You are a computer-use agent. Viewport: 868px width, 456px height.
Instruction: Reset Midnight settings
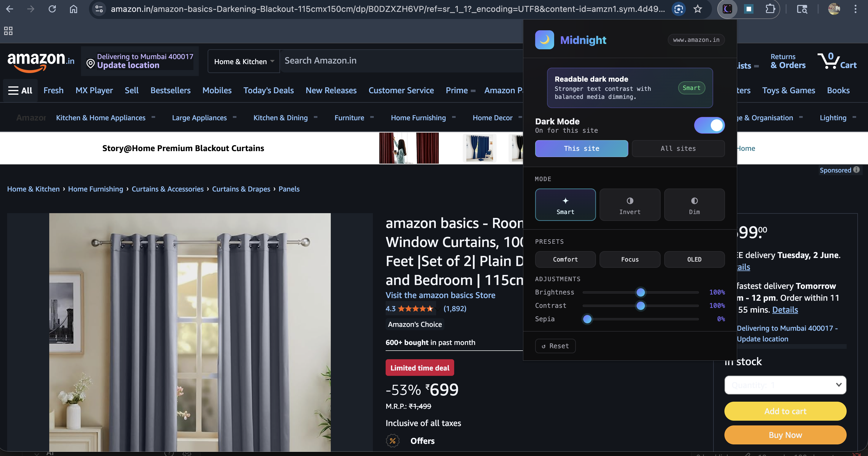pos(555,346)
